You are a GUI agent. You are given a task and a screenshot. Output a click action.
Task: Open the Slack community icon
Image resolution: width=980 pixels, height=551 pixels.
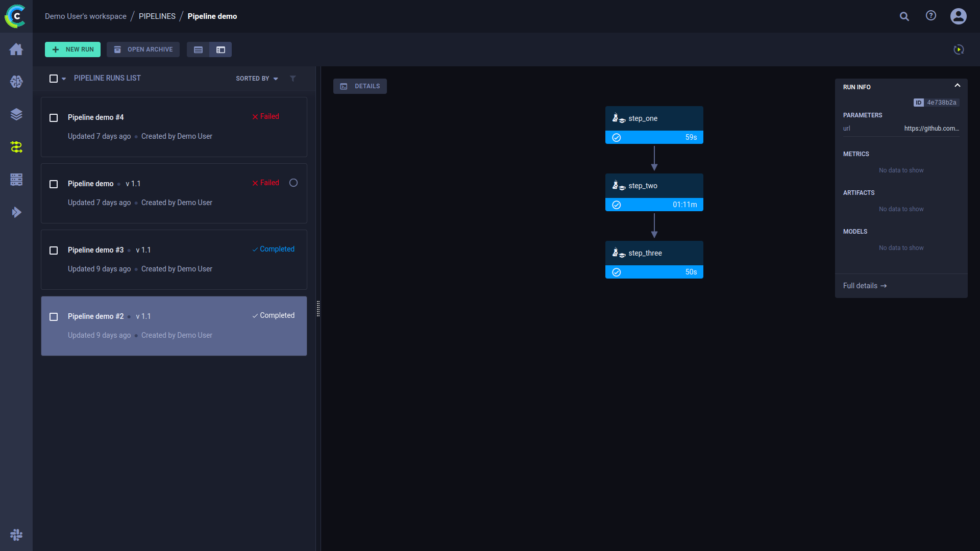click(16, 535)
